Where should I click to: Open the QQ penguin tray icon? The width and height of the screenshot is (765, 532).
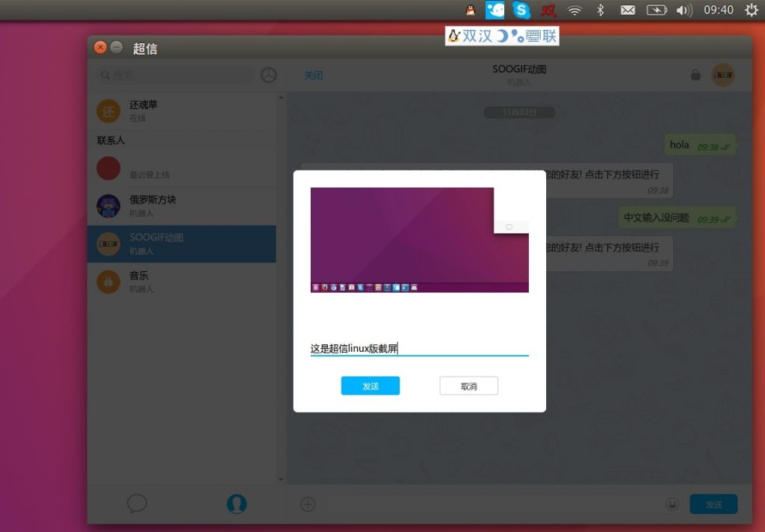(470, 10)
